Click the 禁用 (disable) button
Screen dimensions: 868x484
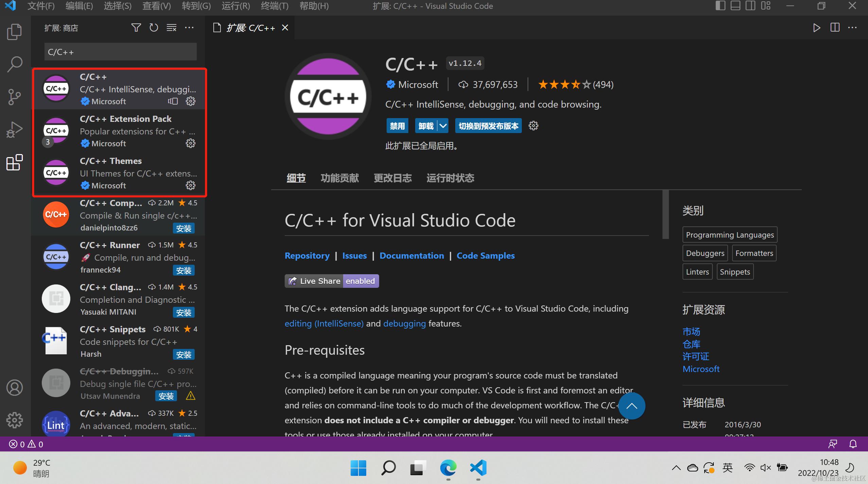coord(397,126)
